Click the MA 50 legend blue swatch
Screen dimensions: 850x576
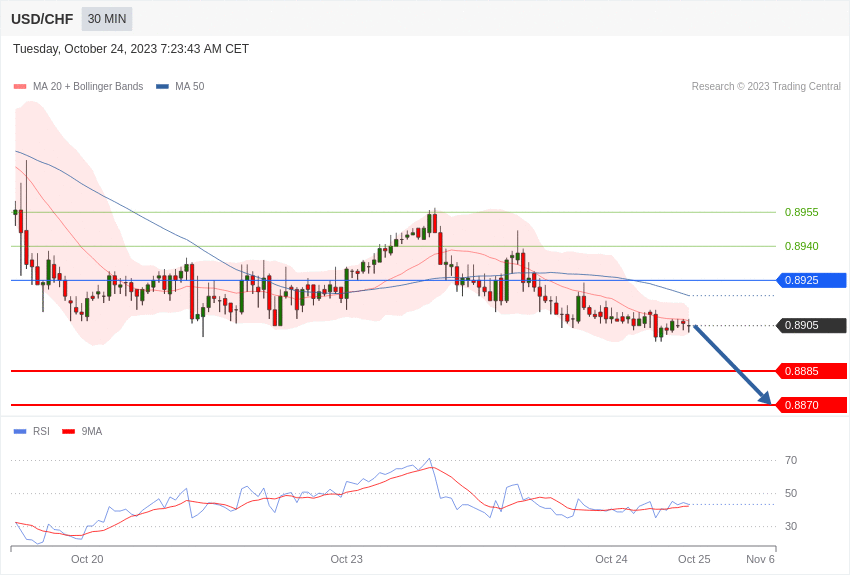pos(162,87)
